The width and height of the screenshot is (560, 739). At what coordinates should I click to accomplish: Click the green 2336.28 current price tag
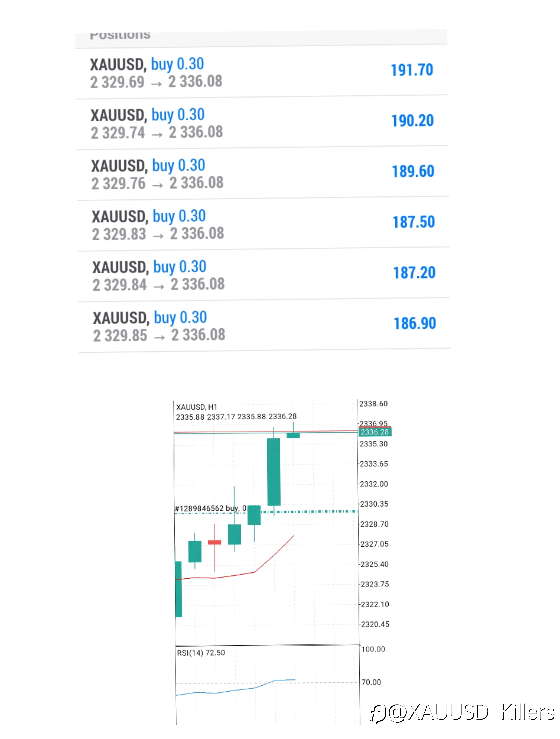point(375,432)
